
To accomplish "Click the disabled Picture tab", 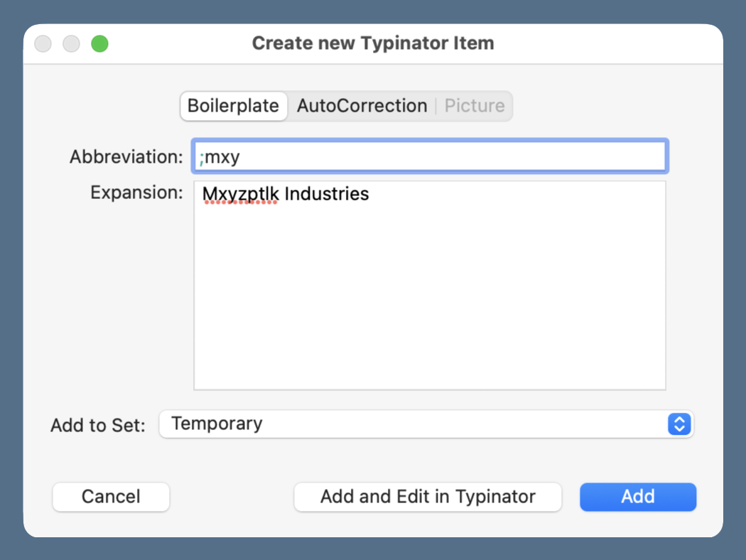I will point(474,105).
